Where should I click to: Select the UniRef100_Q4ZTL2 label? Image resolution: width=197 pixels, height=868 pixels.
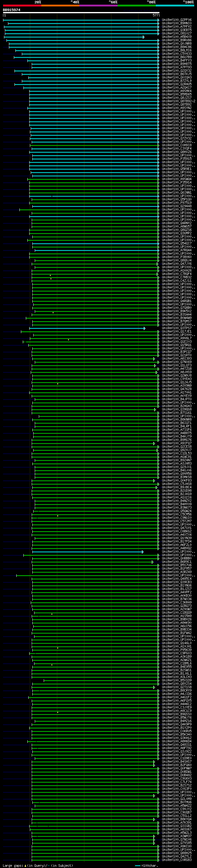click(x=177, y=856)
